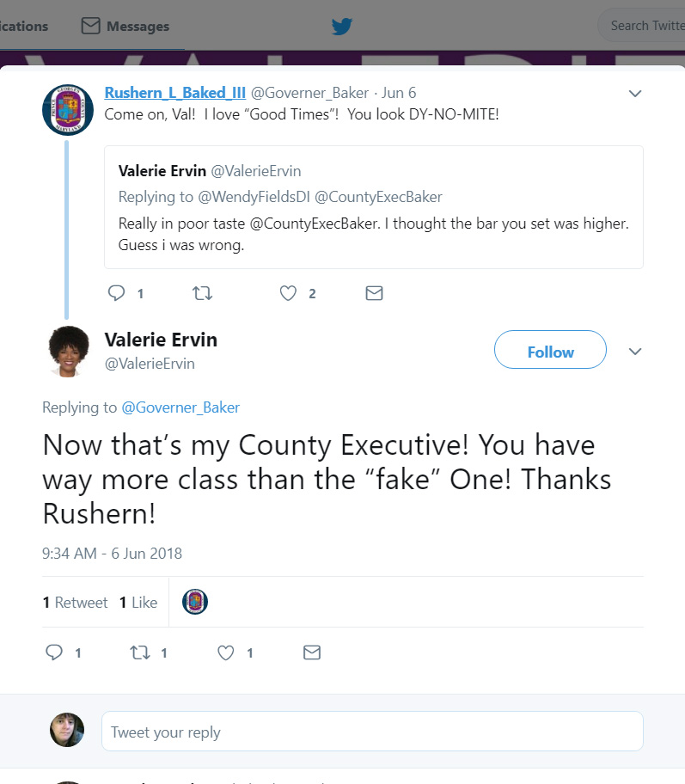Retweet the Rushern_L_Baked_III tweet

(202, 293)
